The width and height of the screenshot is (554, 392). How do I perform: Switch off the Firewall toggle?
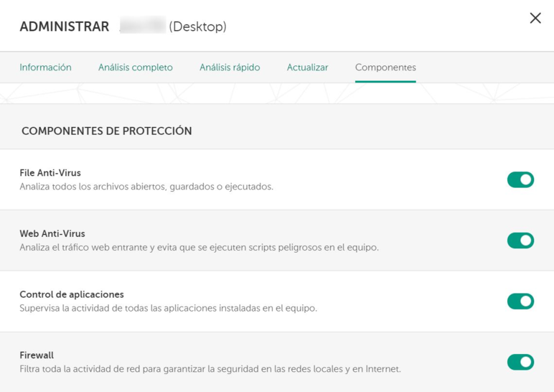520,362
